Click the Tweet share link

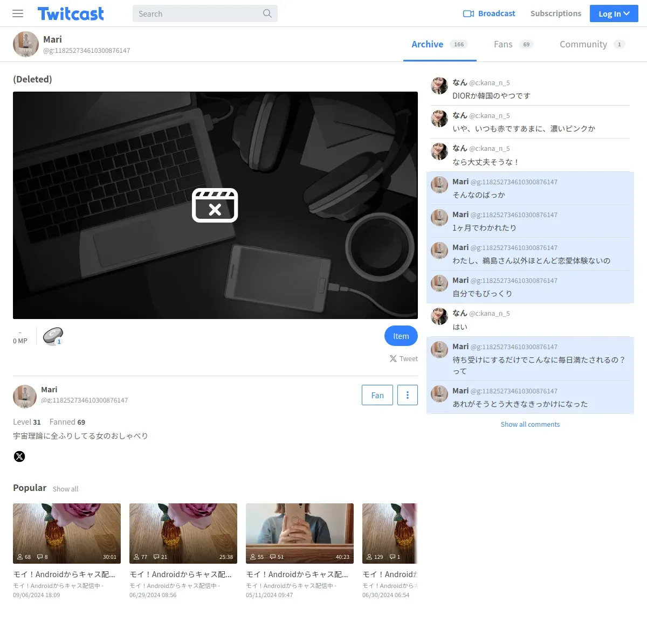click(404, 358)
